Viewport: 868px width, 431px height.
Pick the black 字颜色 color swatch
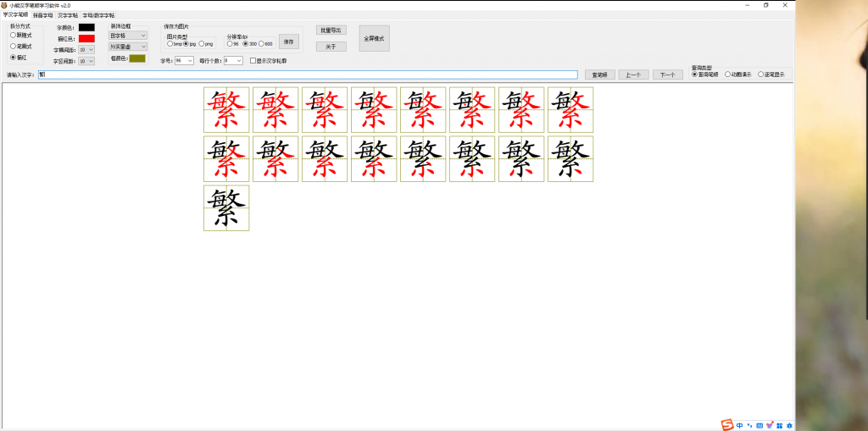[x=86, y=27]
